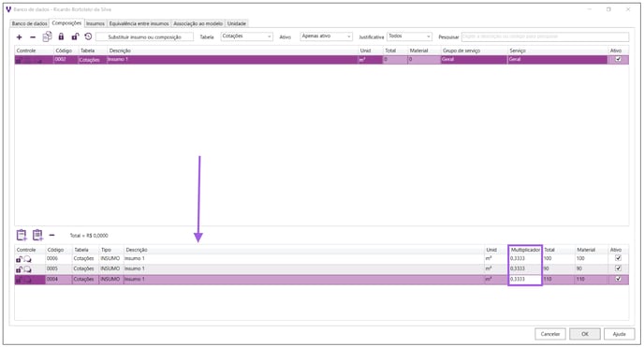Confirm with the OK button
This screenshot has height=347, width=644.
click(585, 334)
